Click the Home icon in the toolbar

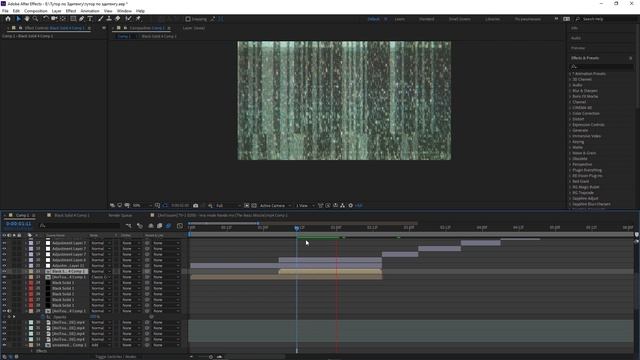[8, 19]
